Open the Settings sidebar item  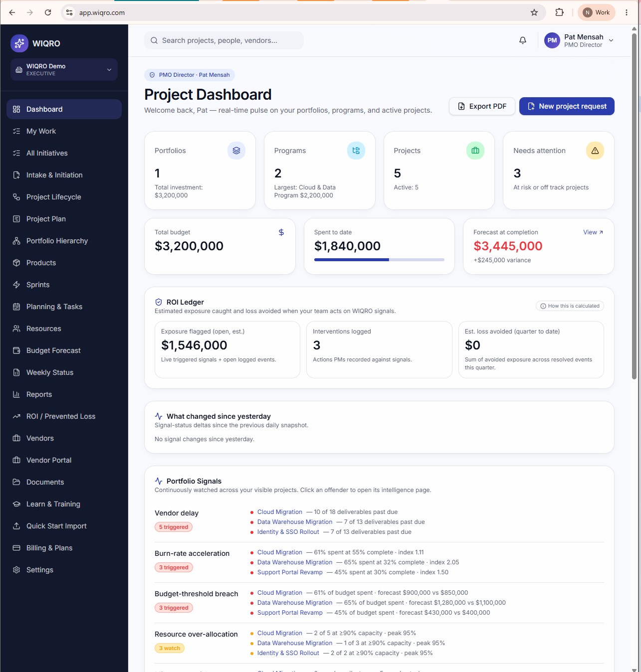pos(64,570)
